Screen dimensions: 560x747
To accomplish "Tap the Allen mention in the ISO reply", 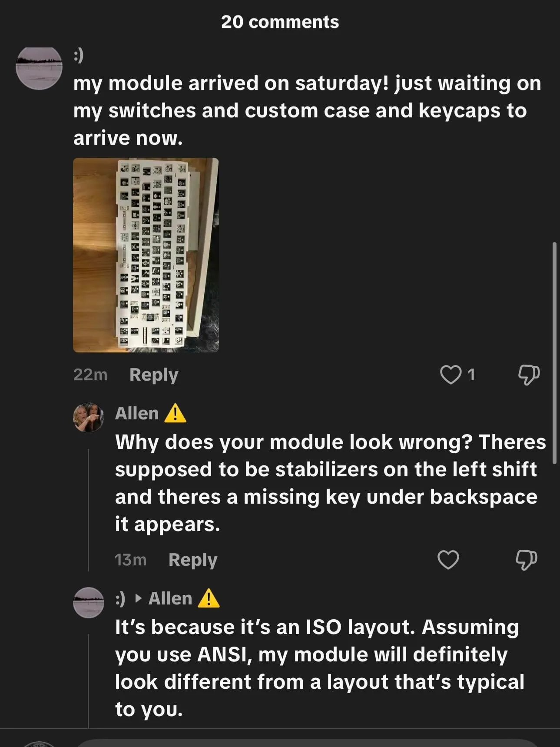I will coord(170,598).
